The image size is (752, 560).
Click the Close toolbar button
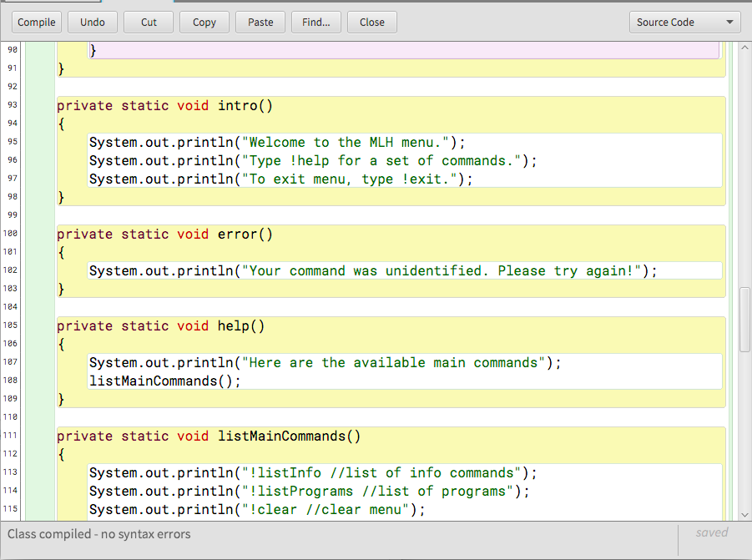[372, 22]
